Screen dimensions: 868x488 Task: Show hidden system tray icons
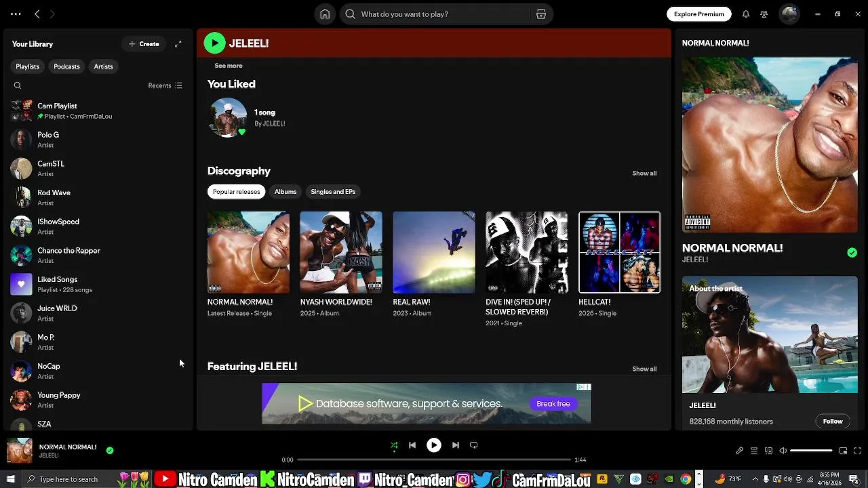coord(755,479)
